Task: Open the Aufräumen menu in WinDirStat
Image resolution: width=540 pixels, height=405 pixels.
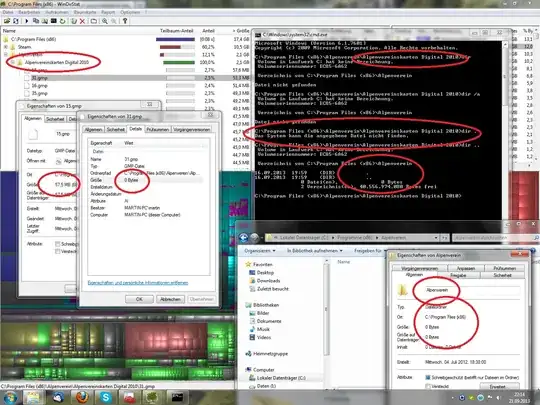Action: (57, 12)
